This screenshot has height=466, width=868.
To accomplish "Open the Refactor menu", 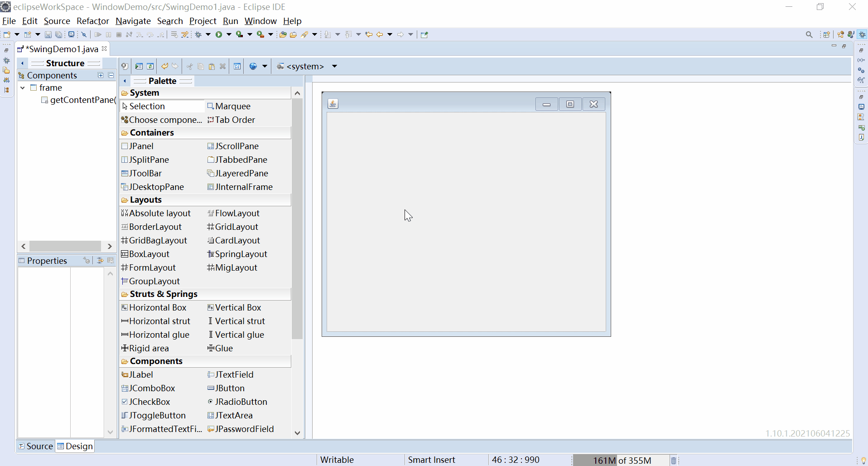I will pyautogui.click(x=93, y=21).
